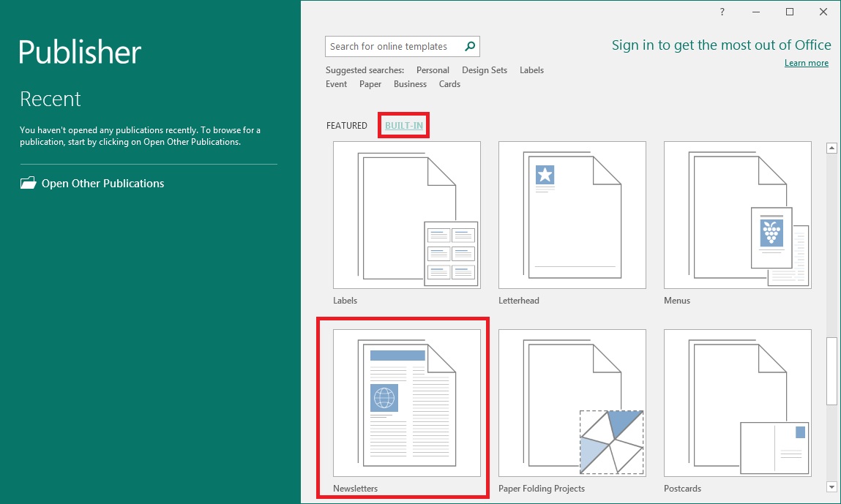Screen dimensions: 841x504
Task: Click the Letterhead caption text
Action: point(519,301)
